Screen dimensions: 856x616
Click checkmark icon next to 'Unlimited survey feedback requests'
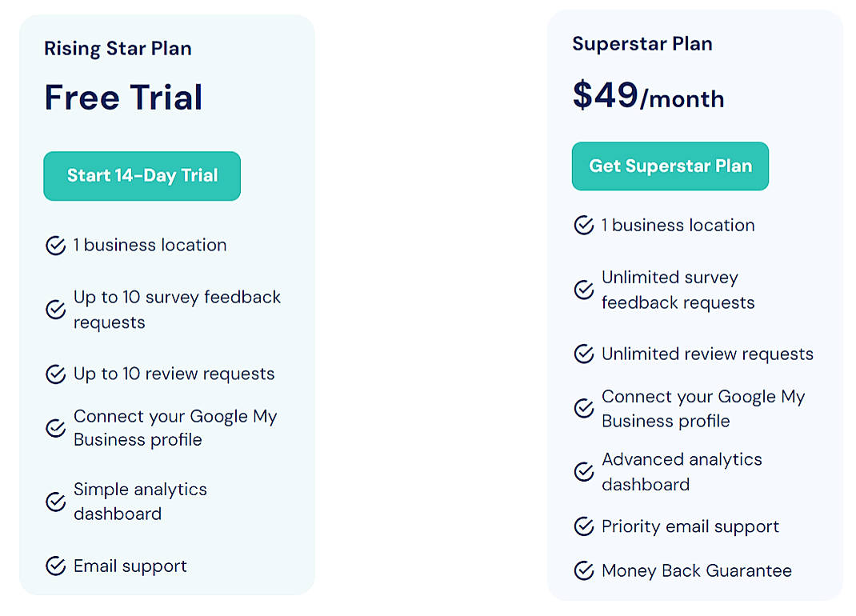point(584,290)
